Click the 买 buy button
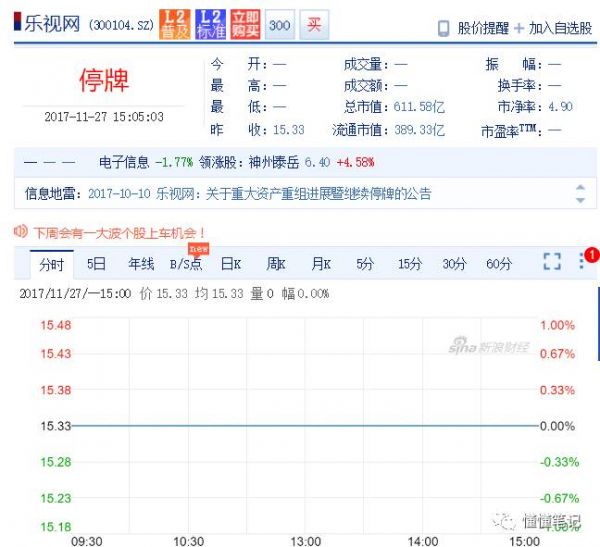This screenshot has height=547, width=600. click(314, 25)
